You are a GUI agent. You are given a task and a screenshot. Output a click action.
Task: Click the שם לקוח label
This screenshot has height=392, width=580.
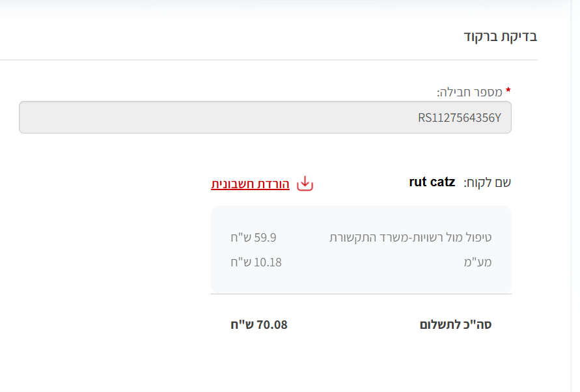tap(487, 182)
